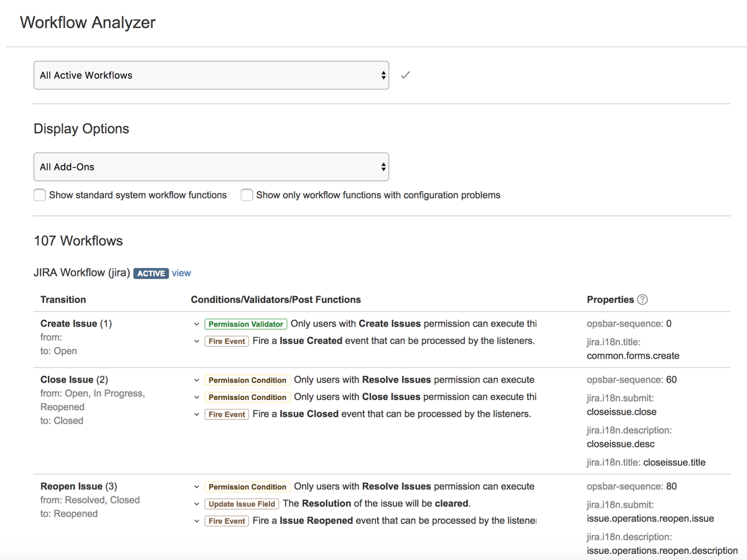Open the JIRA Workflow view link

point(181,273)
